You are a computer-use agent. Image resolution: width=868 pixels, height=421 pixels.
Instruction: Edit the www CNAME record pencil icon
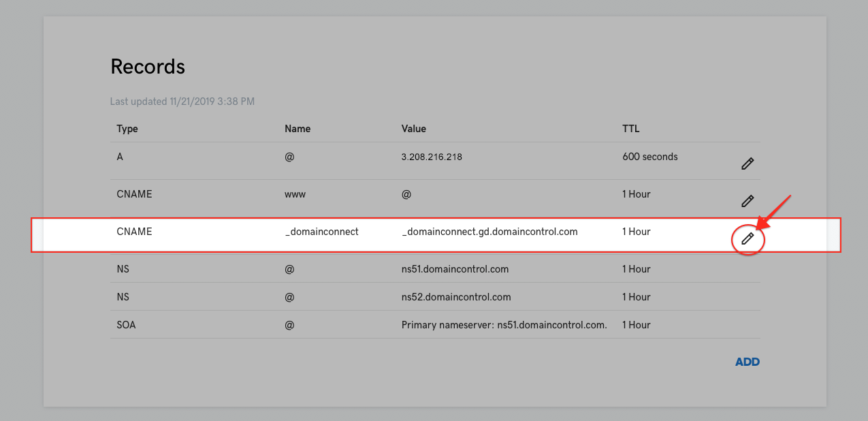[x=748, y=201]
